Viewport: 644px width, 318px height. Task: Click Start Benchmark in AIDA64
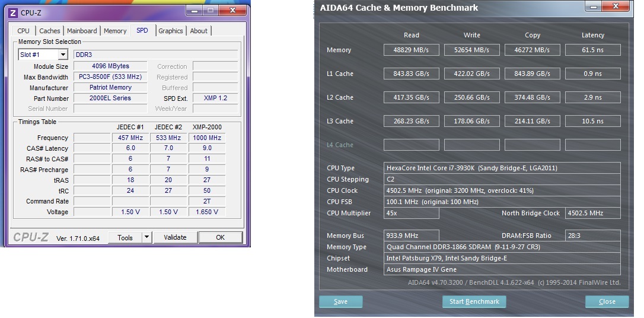pyautogui.click(x=474, y=301)
